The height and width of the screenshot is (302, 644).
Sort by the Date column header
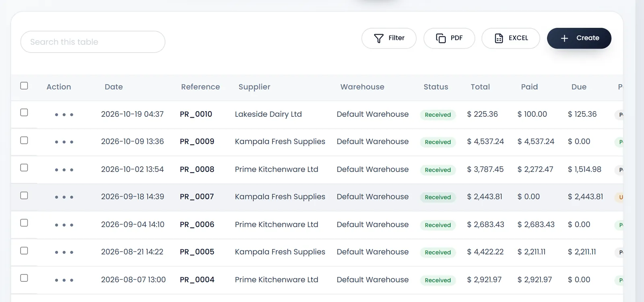coord(114,87)
